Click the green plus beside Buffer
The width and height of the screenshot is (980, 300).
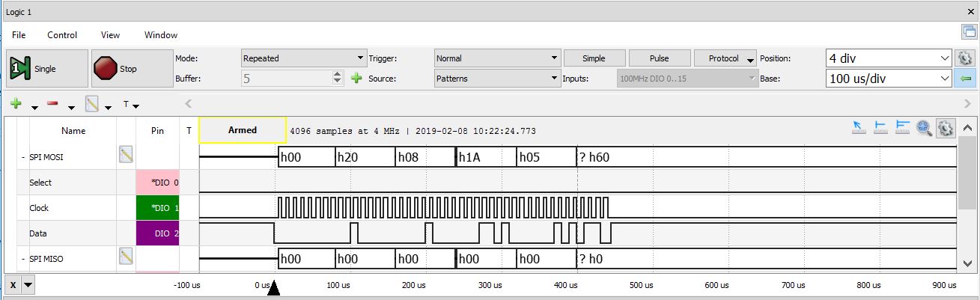(356, 78)
